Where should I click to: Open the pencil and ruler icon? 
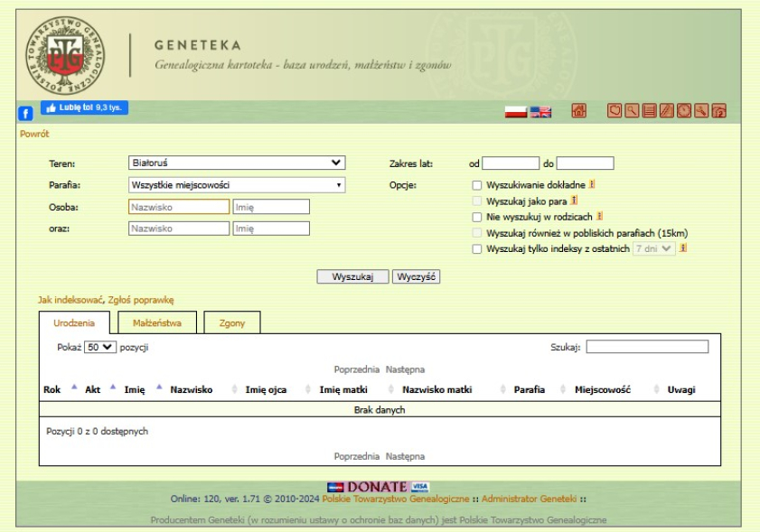pos(666,111)
